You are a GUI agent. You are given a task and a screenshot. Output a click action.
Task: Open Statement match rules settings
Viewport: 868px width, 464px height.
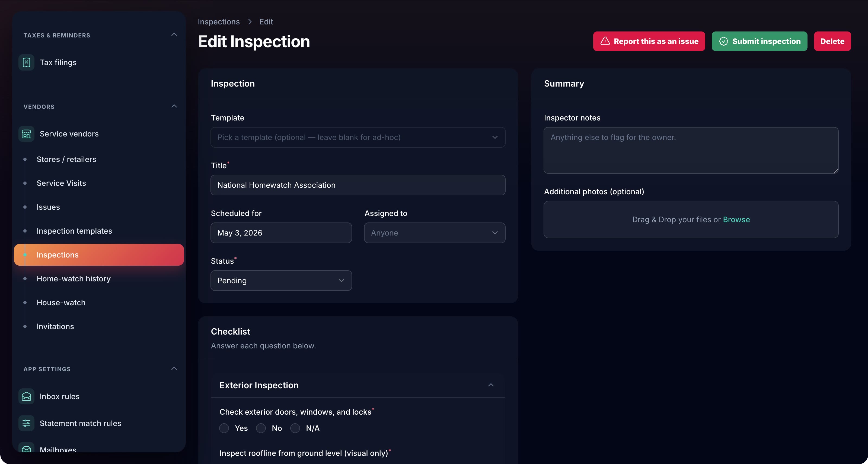tap(81, 423)
